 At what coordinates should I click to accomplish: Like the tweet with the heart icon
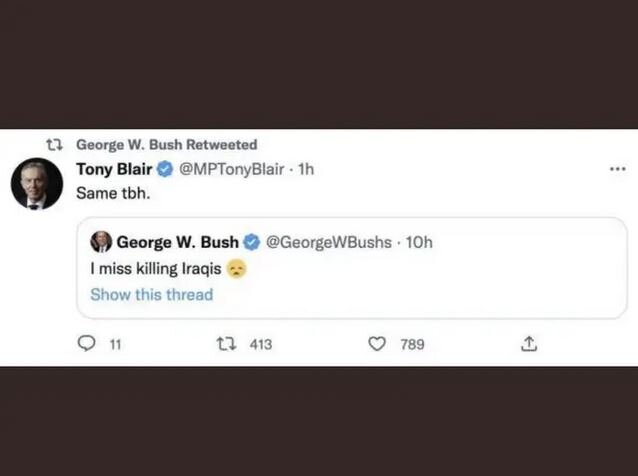pos(377,344)
